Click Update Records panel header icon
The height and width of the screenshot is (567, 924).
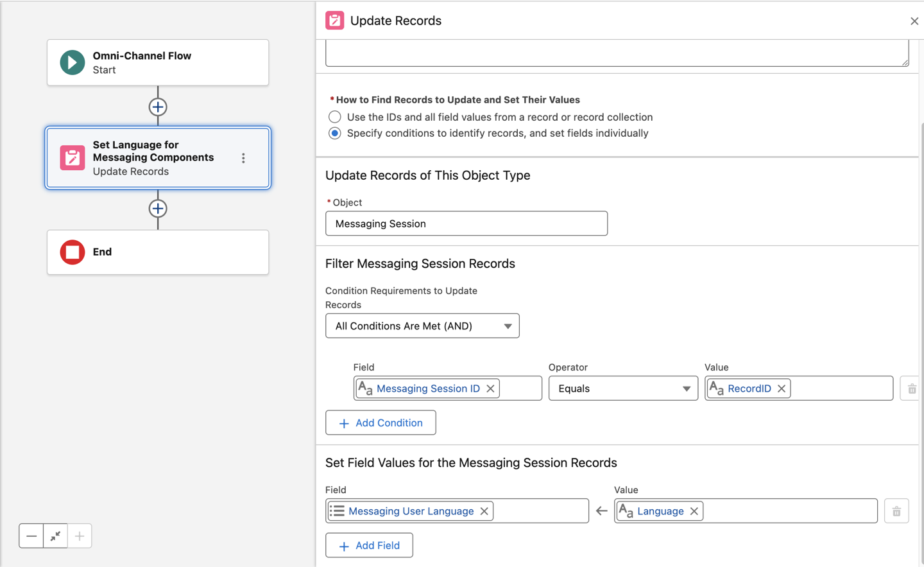coord(334,21)
